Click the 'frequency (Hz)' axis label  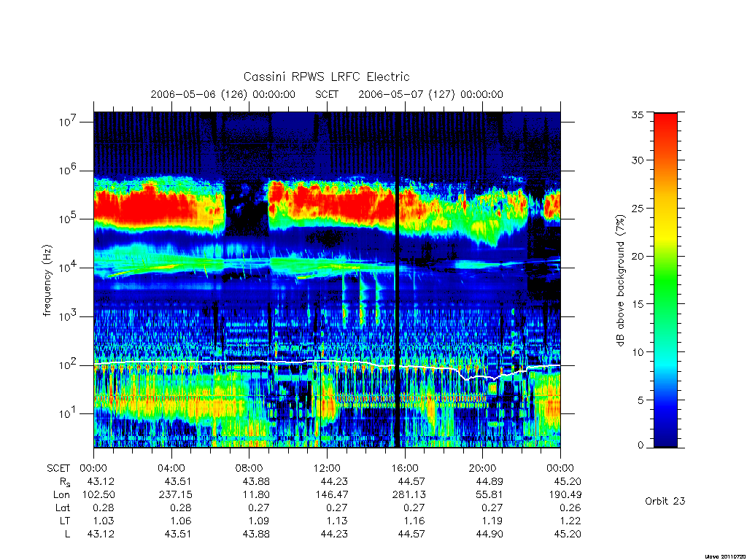point(47,280)
